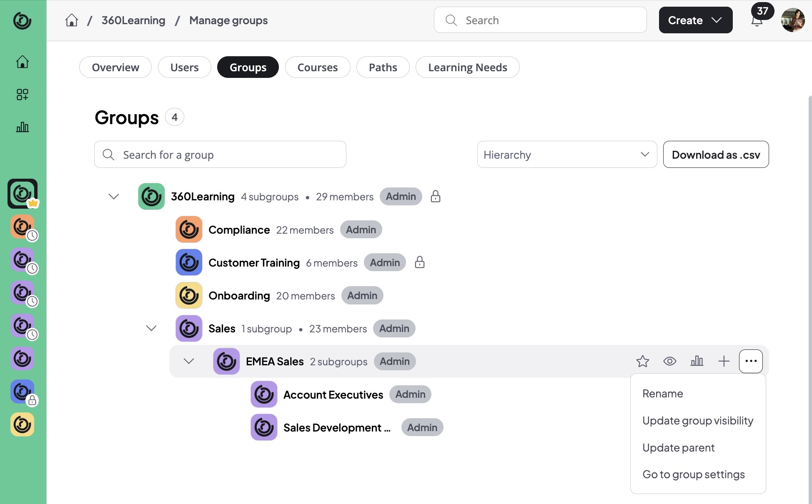
Task: Click the lock icon on Customer Training row
Action: 420,262
